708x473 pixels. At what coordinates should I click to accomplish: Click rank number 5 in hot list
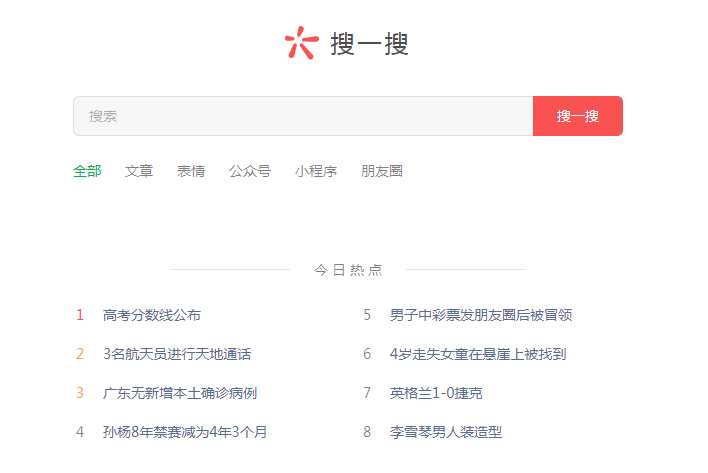tap(367, 315)
